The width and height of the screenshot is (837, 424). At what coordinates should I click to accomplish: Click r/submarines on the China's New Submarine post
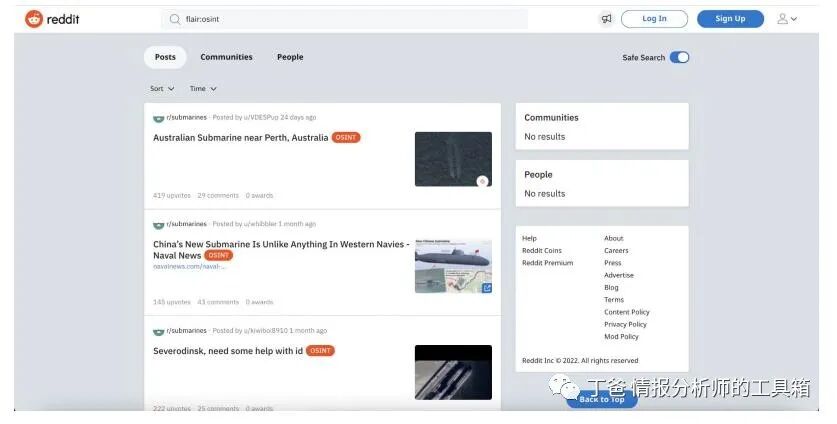coord(186,224)
